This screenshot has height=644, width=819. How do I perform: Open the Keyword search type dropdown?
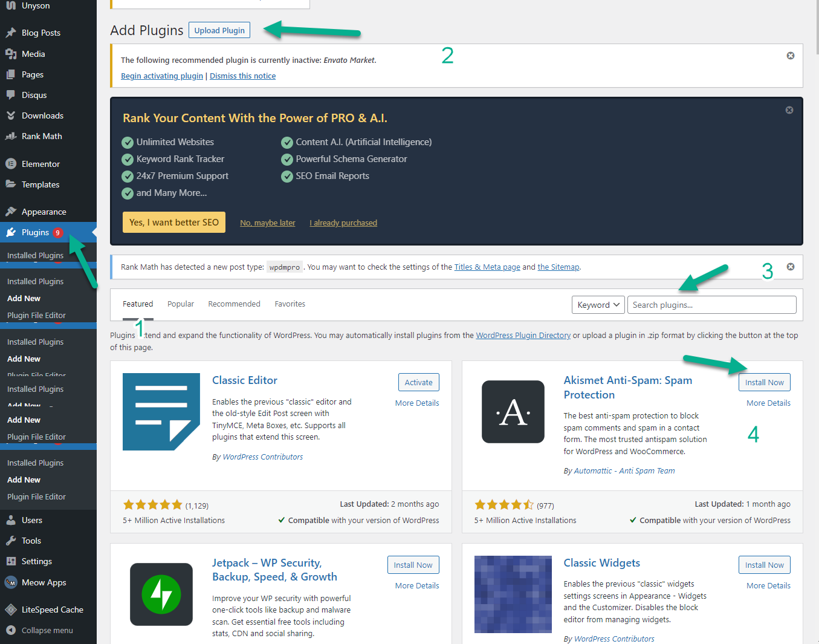click(x=598, y=305)
